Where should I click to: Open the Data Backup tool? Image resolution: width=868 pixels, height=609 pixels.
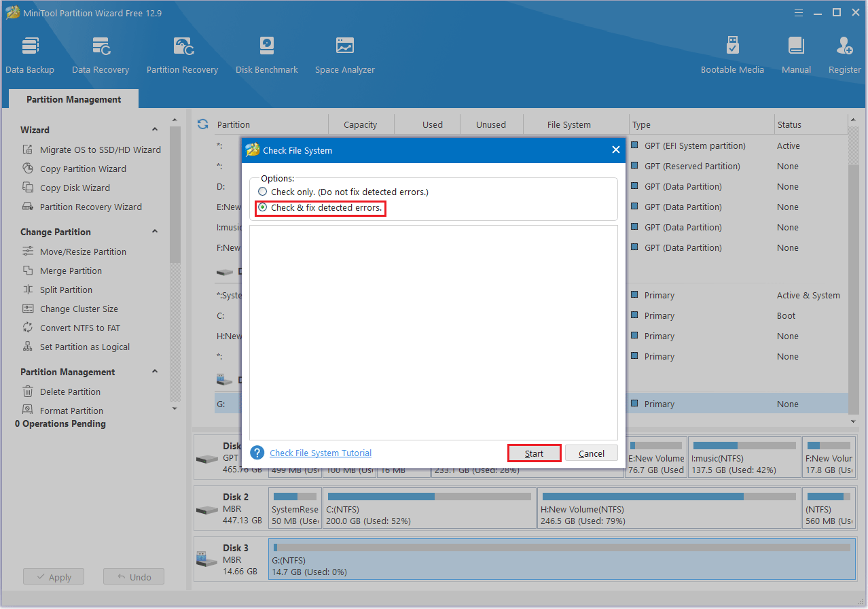[x=30, y=55]
